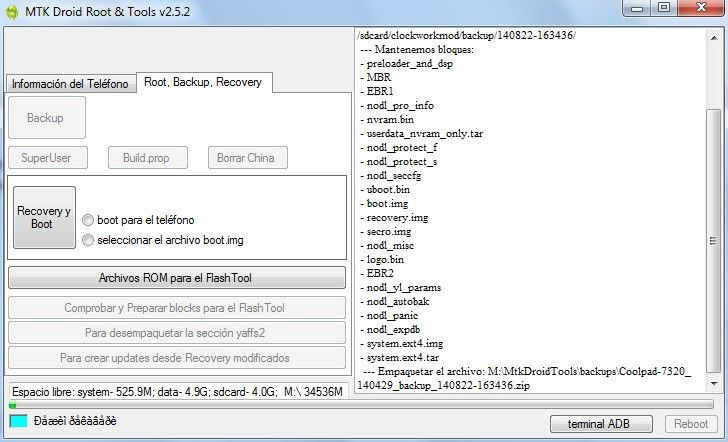Close the MTK Droid Tools window
The width and height of the screenshot is (728, 442).
tap(702, 8)
